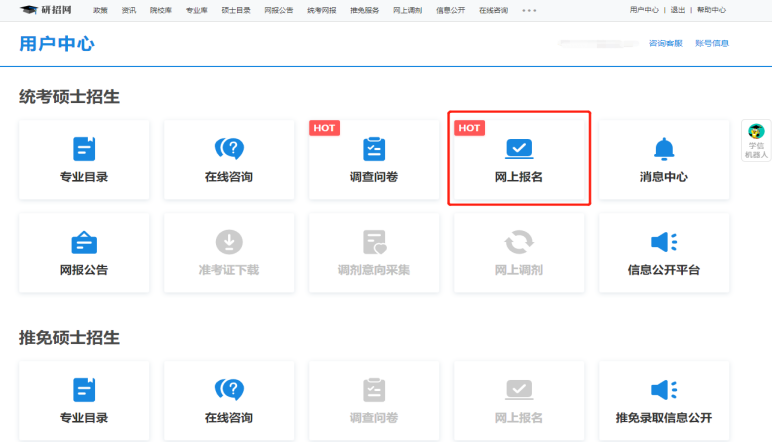Open the 信息公开平台 megaphone icon
Image resolution: width=772 pixels, height=442 pixels.
[x=664, y=242]
